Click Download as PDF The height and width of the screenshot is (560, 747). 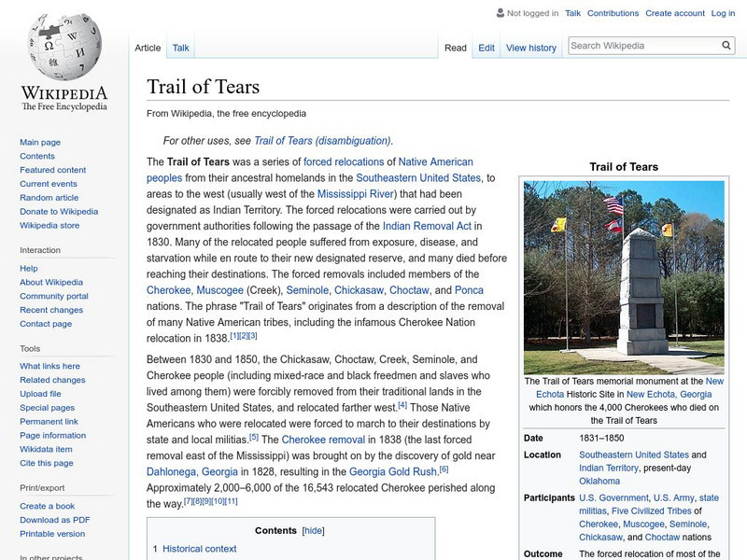coord(55,520)
